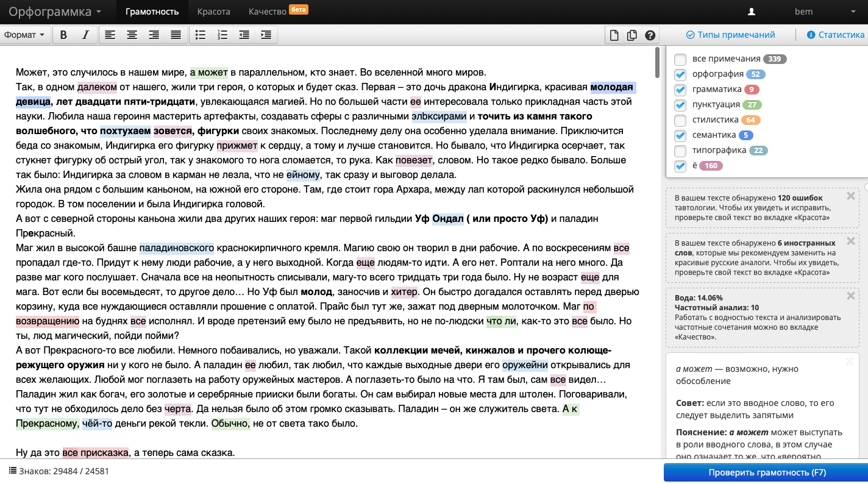This screenshot has height=484, width=868.
Task: Toggle bold formatting in the toolbar
Action: [63, 35]
